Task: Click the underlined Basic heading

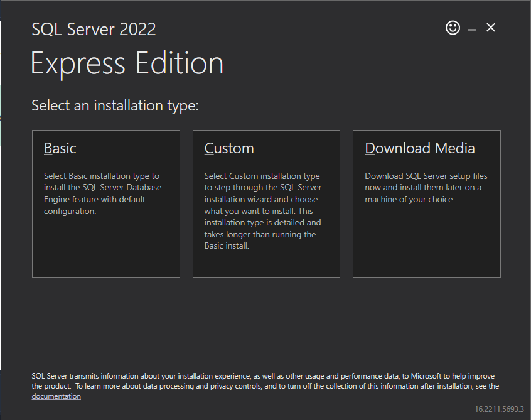Action: coord(60,148)
